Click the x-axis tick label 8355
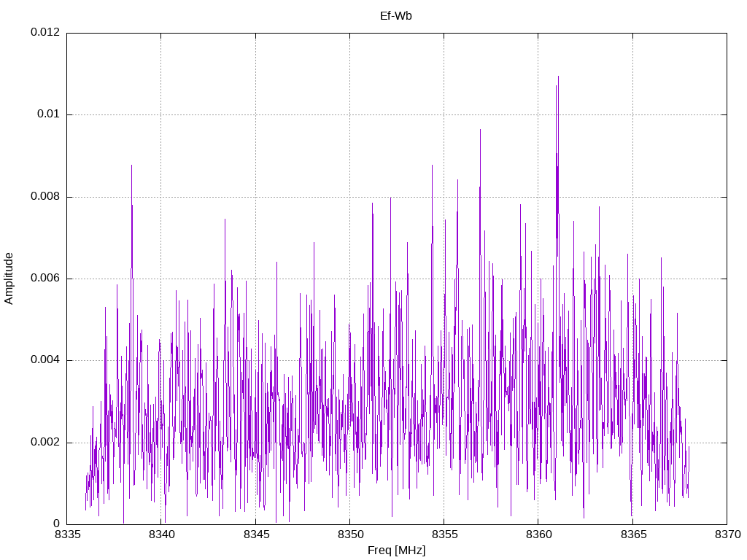 (444, 534)
